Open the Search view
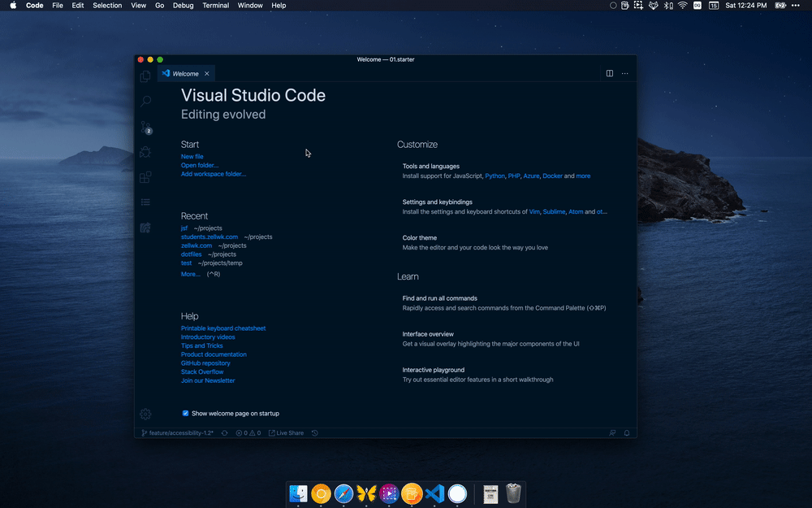 [x=145, y=101]
